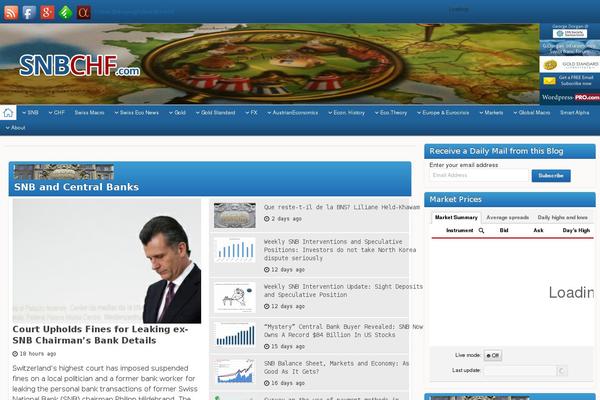
Task: Open the Seeking Alpha icon
Action: pyautogui.click(x=83, y=13)
